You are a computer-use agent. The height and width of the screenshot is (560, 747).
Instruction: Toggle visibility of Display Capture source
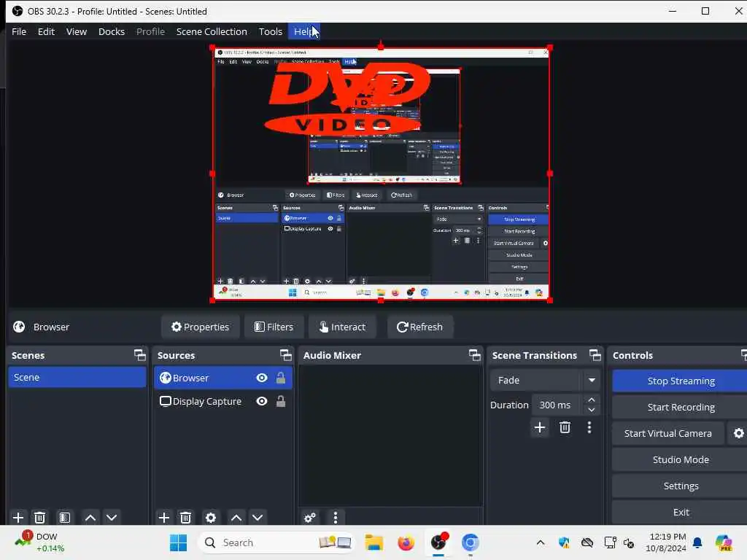262,402
